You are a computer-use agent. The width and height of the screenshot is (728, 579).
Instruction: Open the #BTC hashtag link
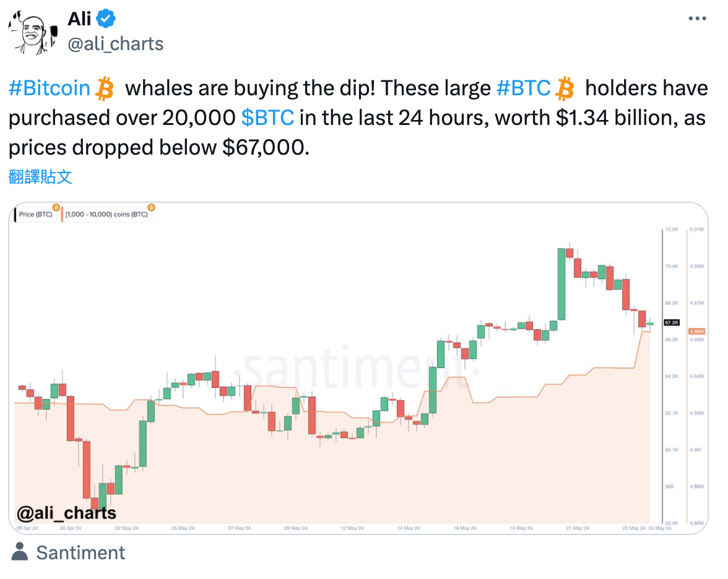523,88
